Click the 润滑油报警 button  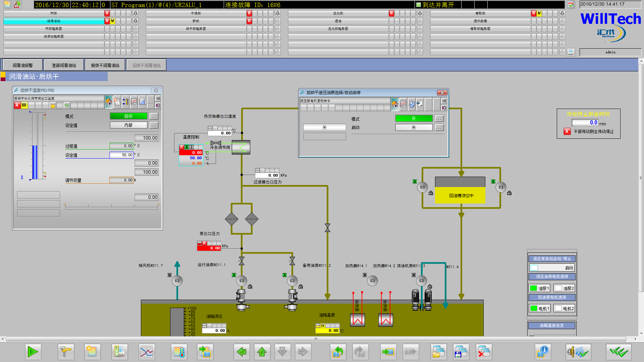(x=23, y=65)
